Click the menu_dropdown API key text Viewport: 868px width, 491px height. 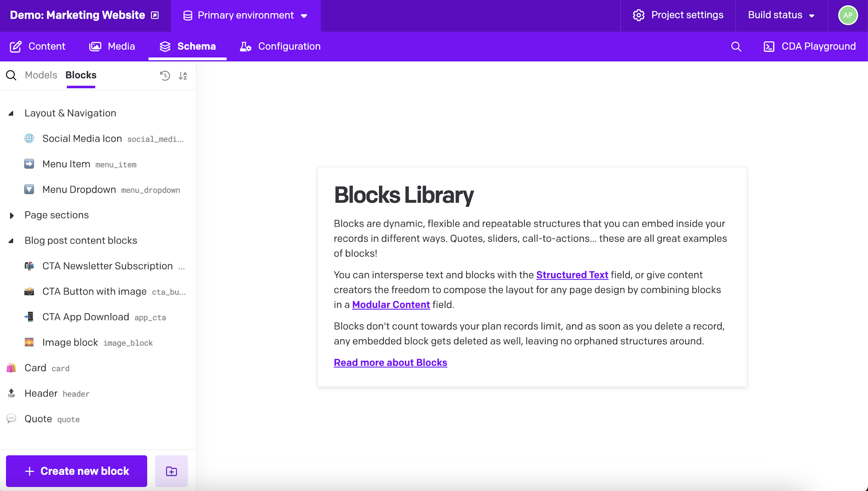(151, 190)
